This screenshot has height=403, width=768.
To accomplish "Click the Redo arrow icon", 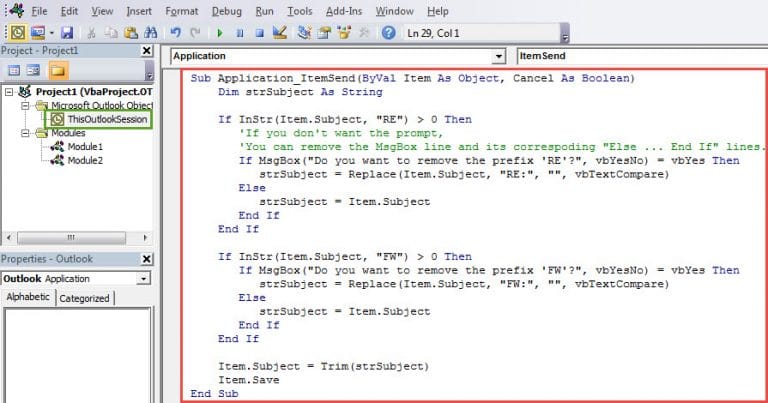I will [x=195, y=33].
